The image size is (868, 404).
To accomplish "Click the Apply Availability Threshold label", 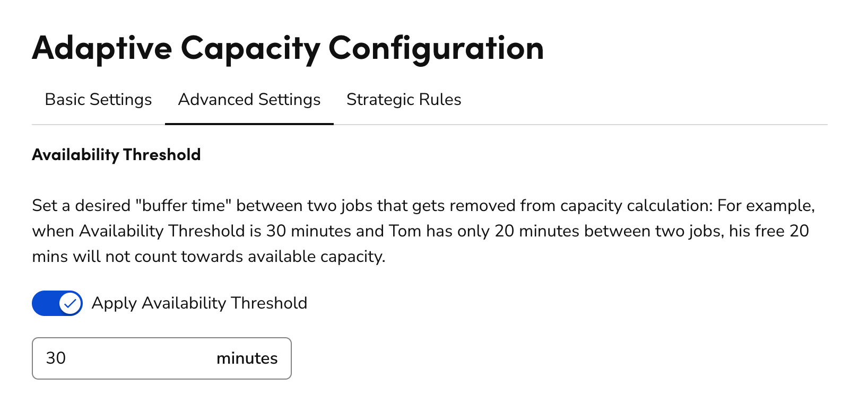I will click(200, 303).
